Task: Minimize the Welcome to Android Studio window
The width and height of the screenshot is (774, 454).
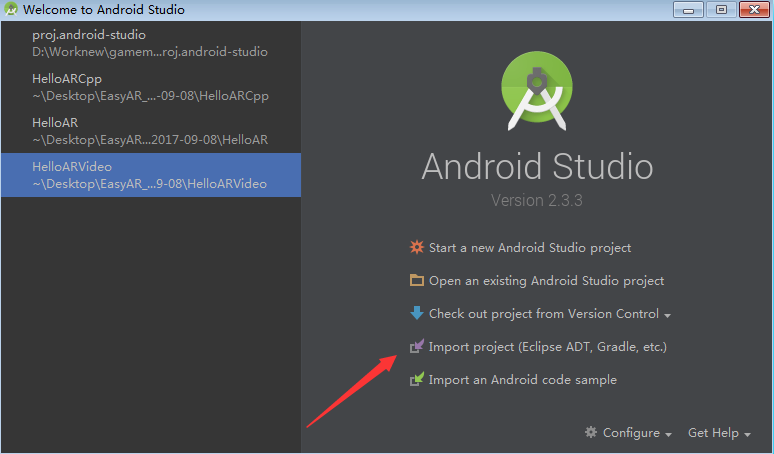Action: pos(688,9)
